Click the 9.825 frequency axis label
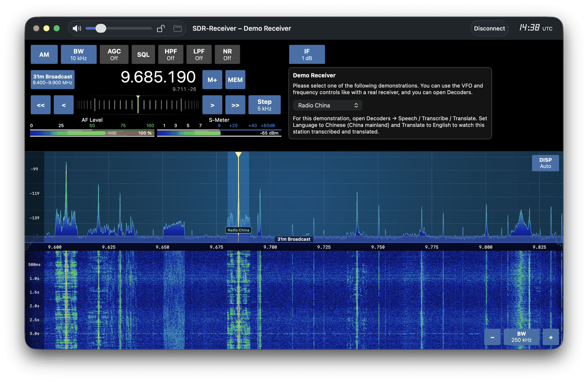 point(539,247)
